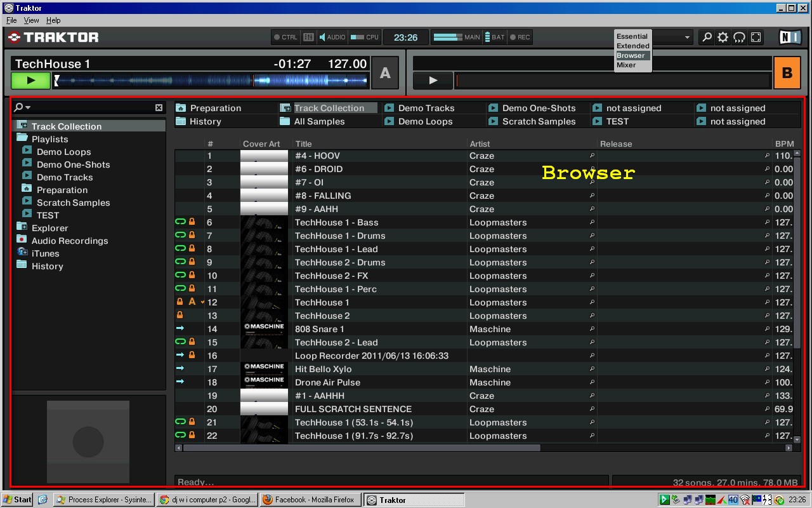
Task: Start playback on deck A
Action: click(x=30, y=81)
